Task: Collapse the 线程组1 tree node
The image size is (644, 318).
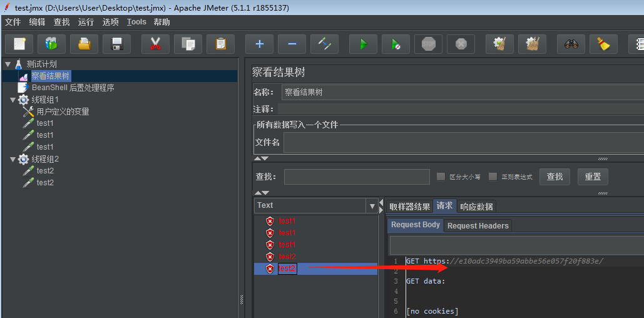Action: [13, 100]
